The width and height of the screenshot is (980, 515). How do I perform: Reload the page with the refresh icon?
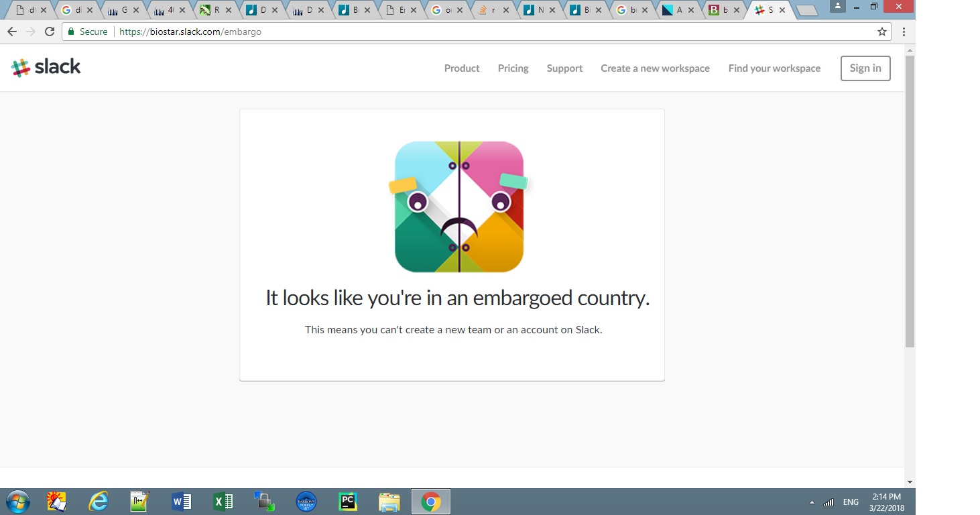coord(49,32)
